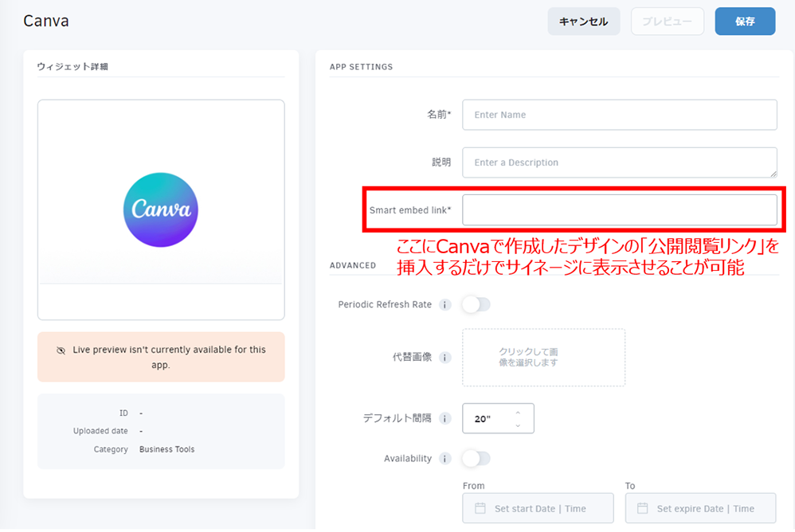Click the calendar icon in From field

point(480,508)
